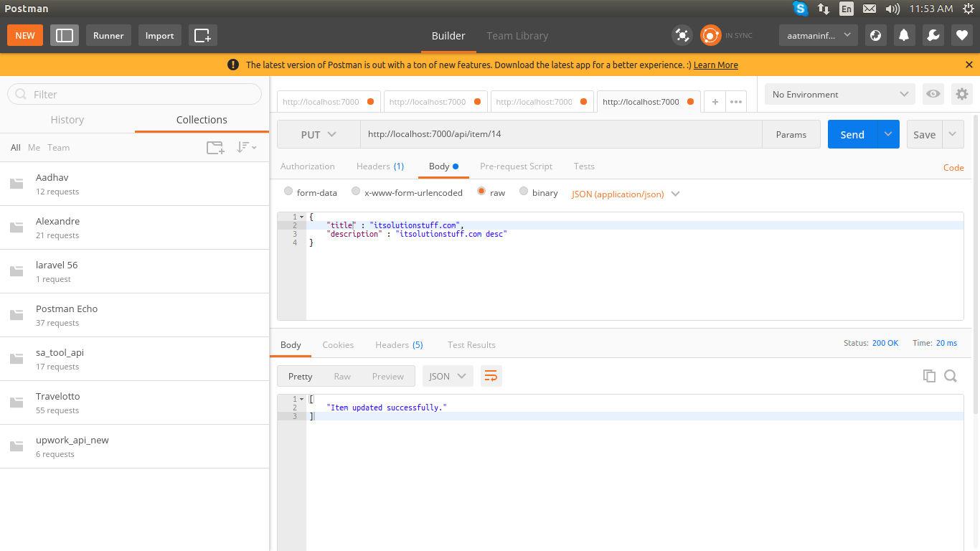
Task: Switch to the History tab
Action: (67, 120)
